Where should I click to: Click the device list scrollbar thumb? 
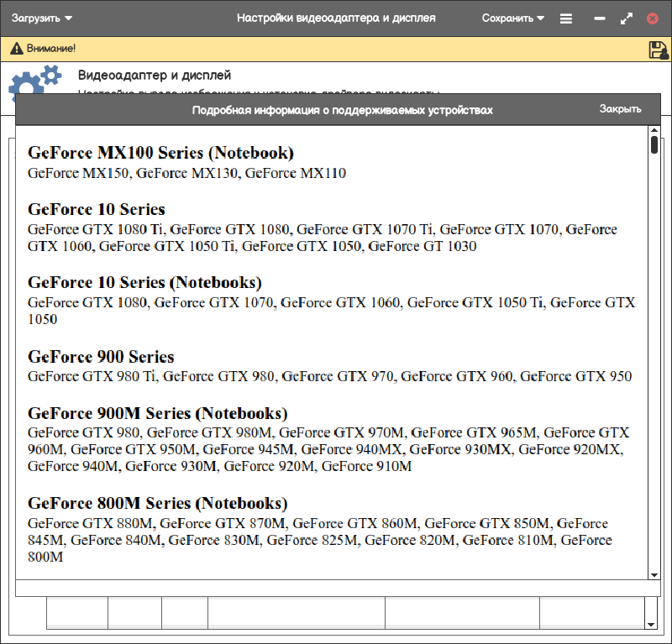[654, 145]
